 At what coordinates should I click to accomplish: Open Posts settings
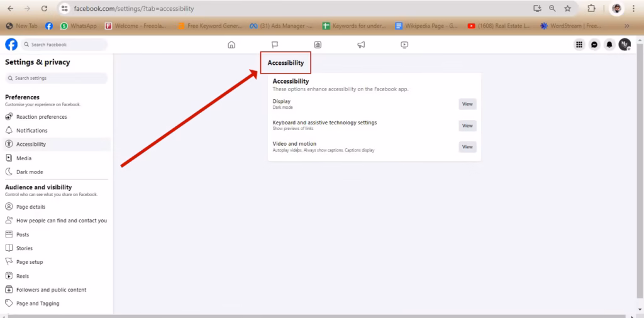click(x=57, y=234)
